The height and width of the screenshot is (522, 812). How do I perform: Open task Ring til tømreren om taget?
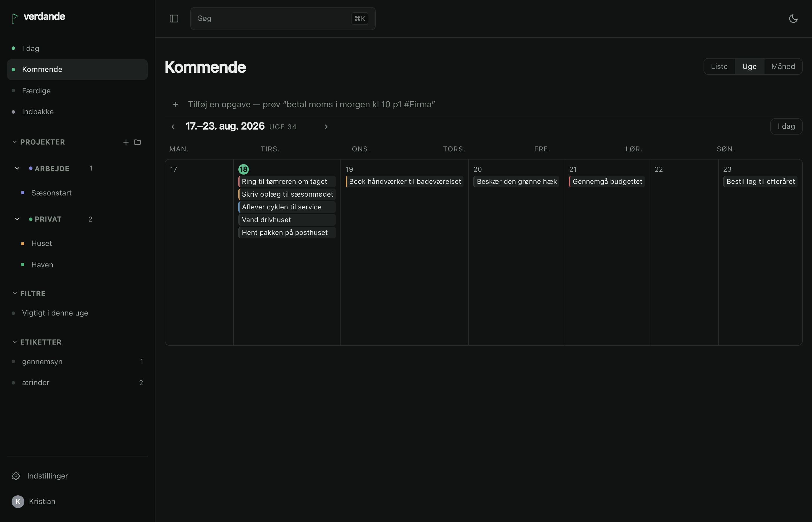287,181
